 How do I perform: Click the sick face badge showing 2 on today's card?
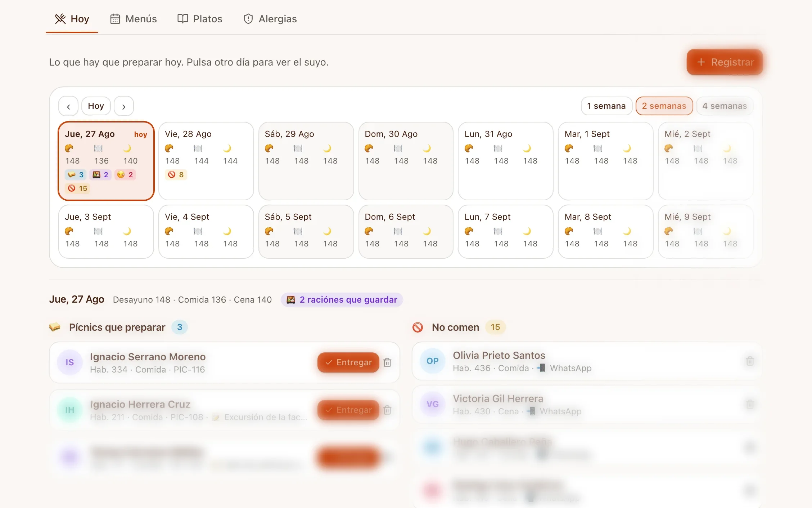(x=125, y=175)
